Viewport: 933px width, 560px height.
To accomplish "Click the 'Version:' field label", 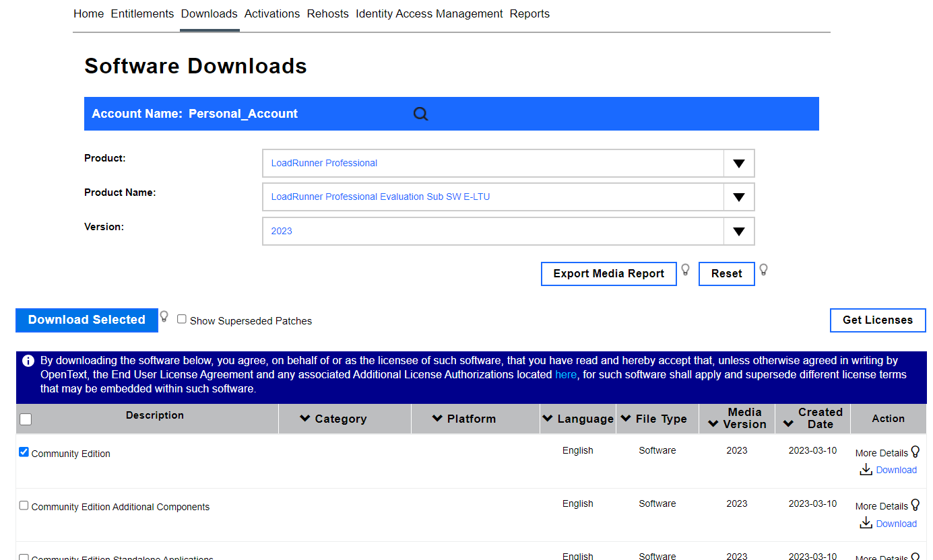I will [x=104, y=227].
